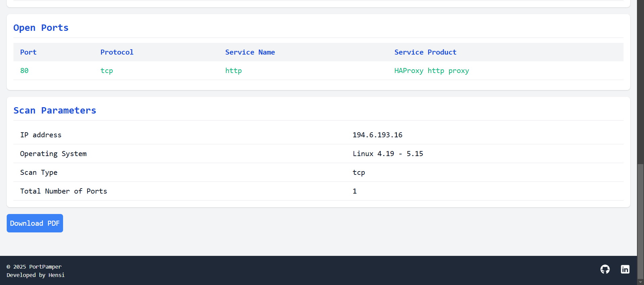Click the Open Ports heading

pyautogui.click(x=41, y=28)
